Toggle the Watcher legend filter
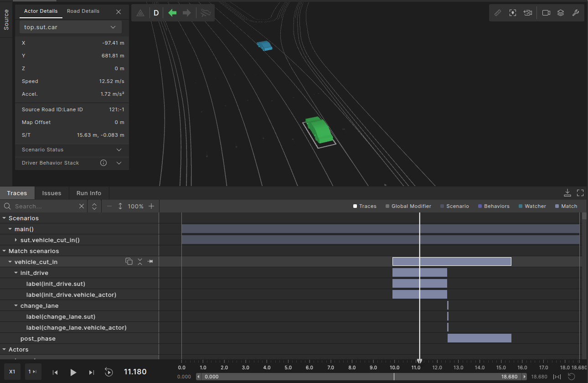The image size is (588, 383). pos(532,206)
